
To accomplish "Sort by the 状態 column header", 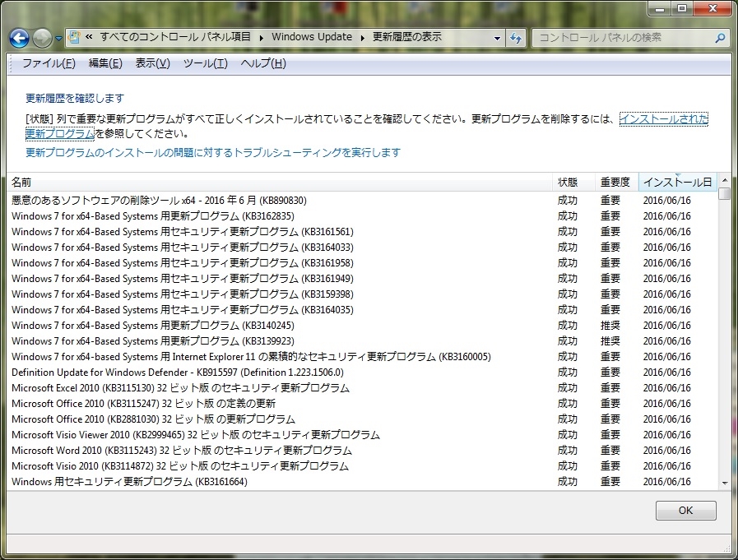I will [x=573, y=182].
